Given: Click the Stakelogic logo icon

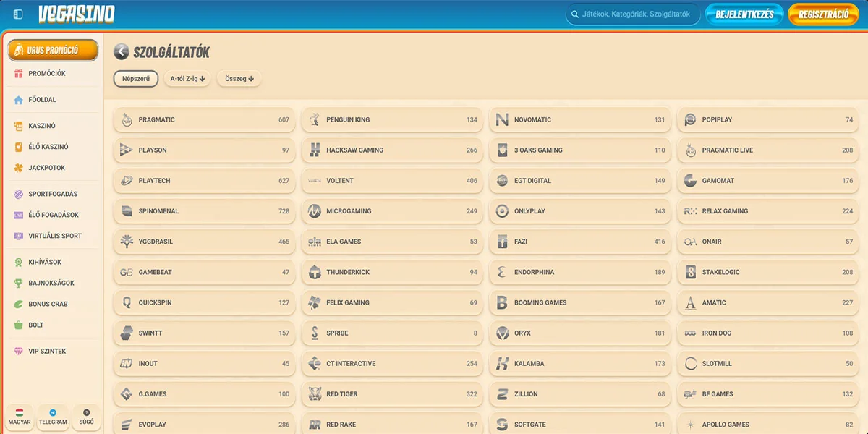Looking at the screenshot, I should click(x=690, y=272).
